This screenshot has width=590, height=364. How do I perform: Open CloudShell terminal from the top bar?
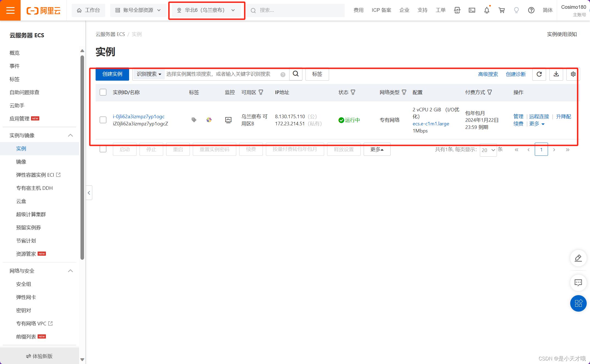tap(472, 10)
